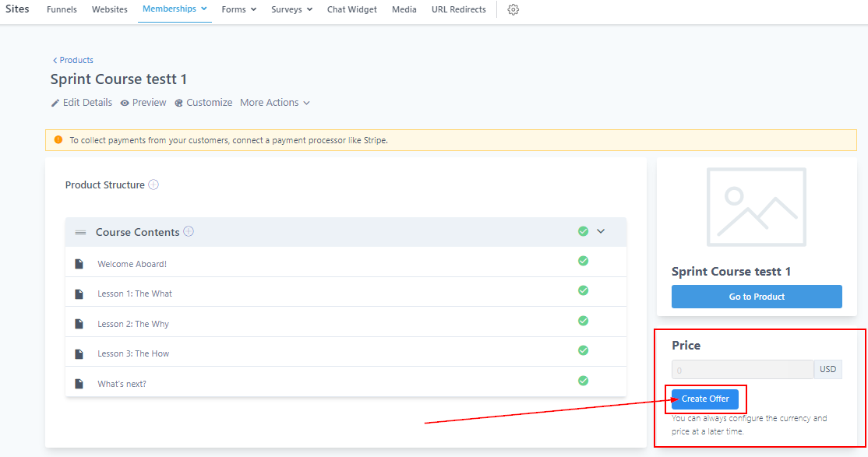This screenshot has height=457, width=868.
Task: Collapse the Course Contents section chevron
Action: click(601, 231)
